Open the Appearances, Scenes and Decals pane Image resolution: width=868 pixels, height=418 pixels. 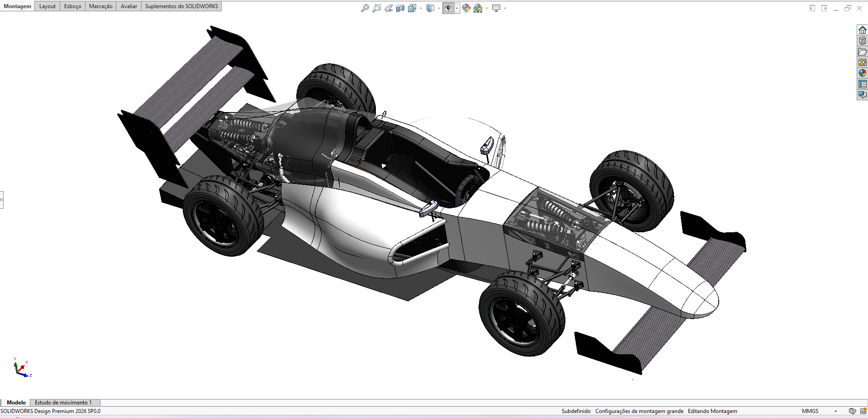click(x=862, y=73)
